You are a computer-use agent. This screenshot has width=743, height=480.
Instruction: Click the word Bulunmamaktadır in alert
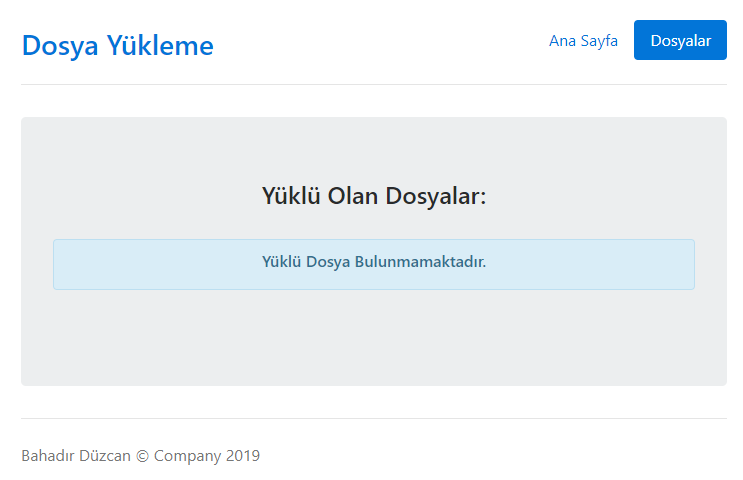point(420,262)
